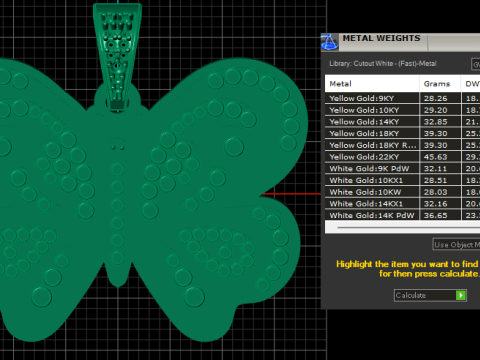Select the Yellow Gold:18KY row
480x360 pixels.
[x=402, y=133]
